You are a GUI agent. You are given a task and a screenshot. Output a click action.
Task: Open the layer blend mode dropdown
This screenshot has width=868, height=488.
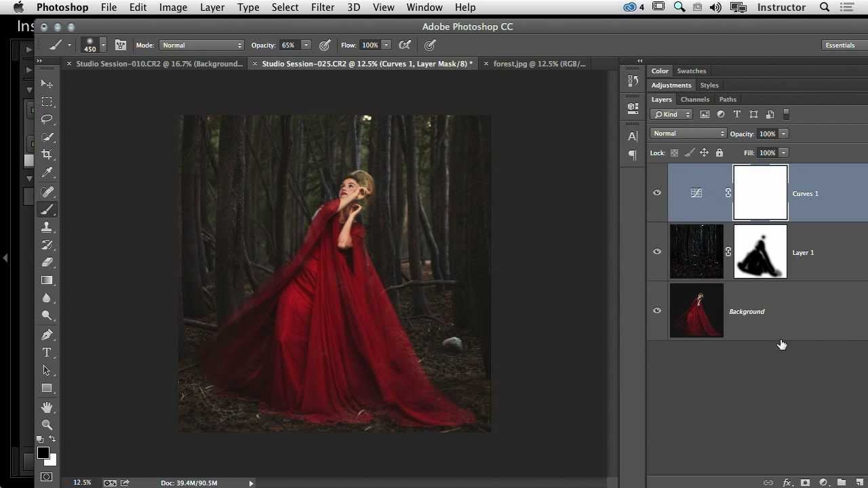688,134
